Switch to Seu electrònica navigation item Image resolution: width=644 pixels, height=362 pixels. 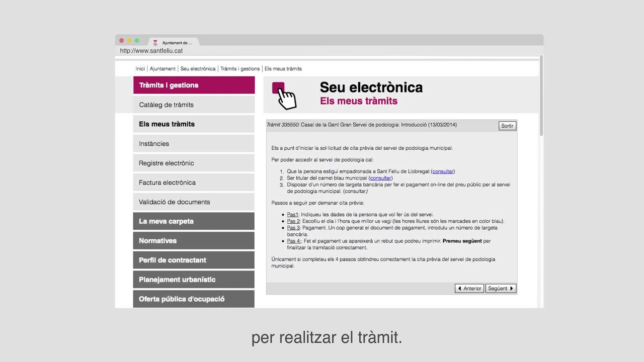coord(198,68)
